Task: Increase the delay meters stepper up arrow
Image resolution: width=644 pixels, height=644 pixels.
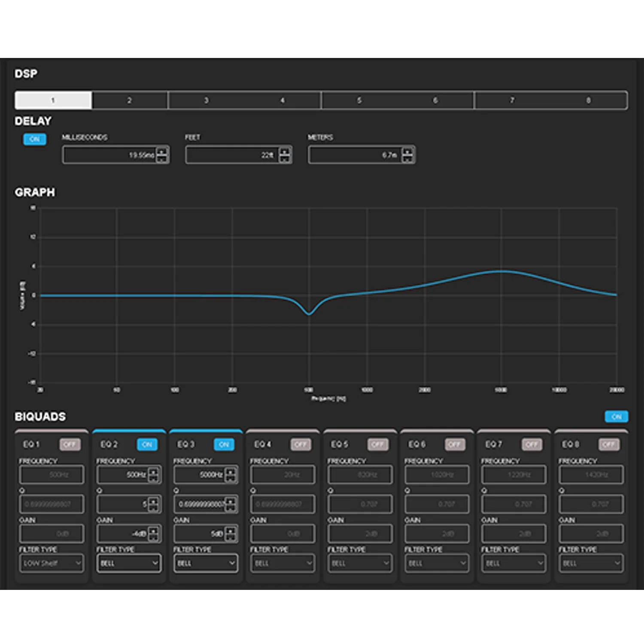Action: 408,151
